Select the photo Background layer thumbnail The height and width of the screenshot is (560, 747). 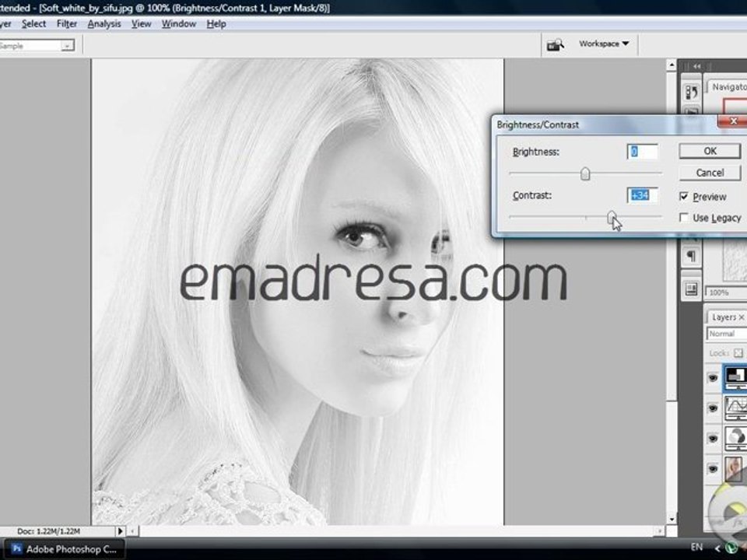(734, 468)
